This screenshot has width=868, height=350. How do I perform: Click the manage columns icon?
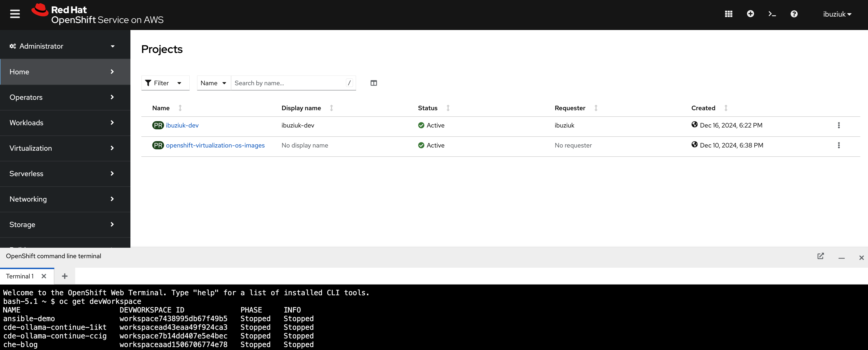pos(373,83)
